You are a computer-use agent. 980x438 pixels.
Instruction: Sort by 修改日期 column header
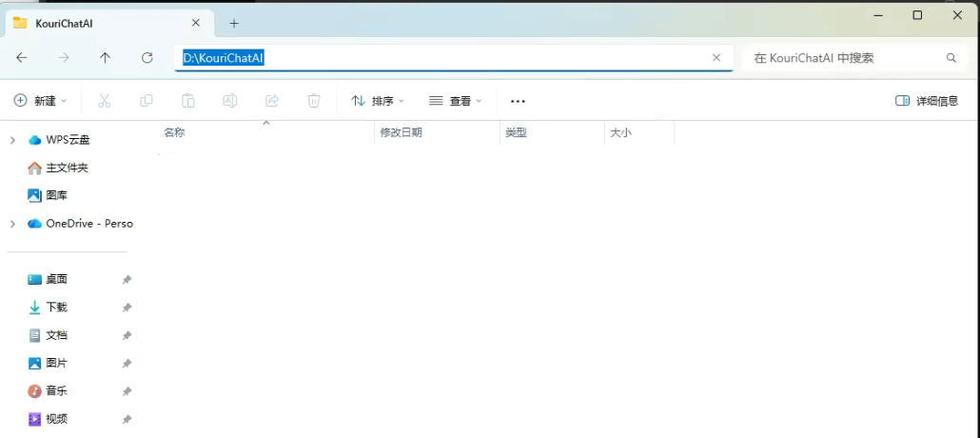401,132
